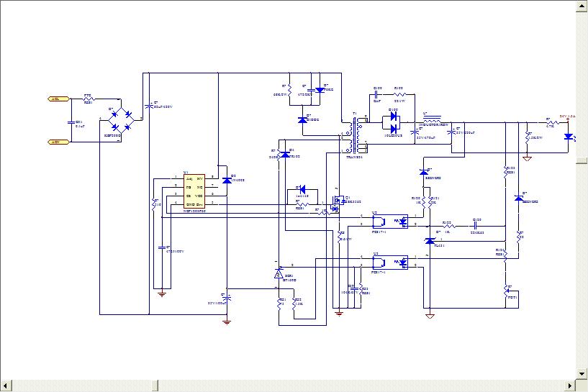
Task: Click the horizontal scrollbar track
Action: pos(288,386)
